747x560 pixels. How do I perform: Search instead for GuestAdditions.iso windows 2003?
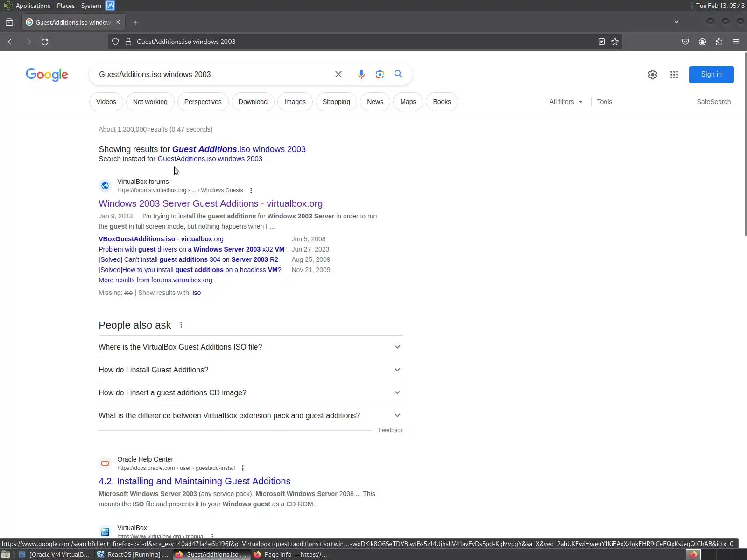210,159
